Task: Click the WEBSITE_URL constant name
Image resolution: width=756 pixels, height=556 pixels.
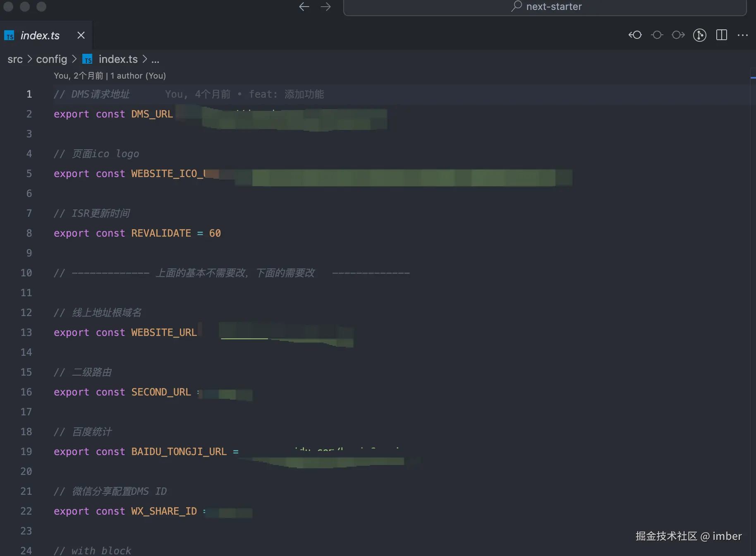Action: click(x=164, y=333)
